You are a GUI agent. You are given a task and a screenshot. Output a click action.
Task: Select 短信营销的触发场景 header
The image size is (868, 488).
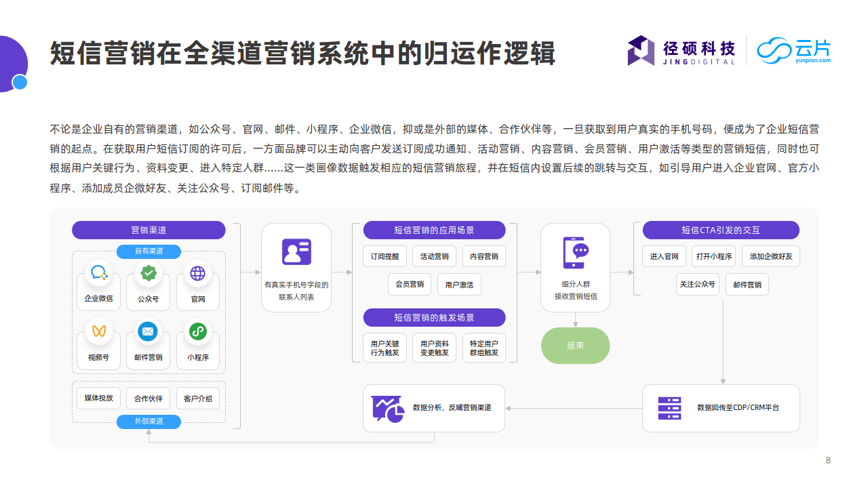coord(434,317)
